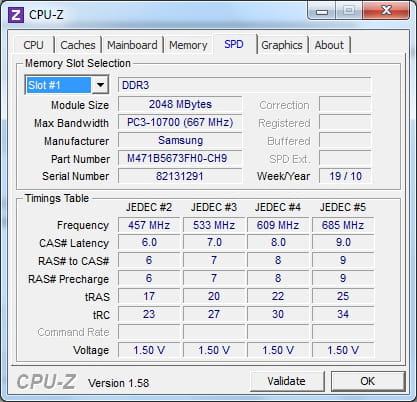Click the Week/Year 19 / 10 field
This screenshot has width=417, height=402.
point(345,176)
